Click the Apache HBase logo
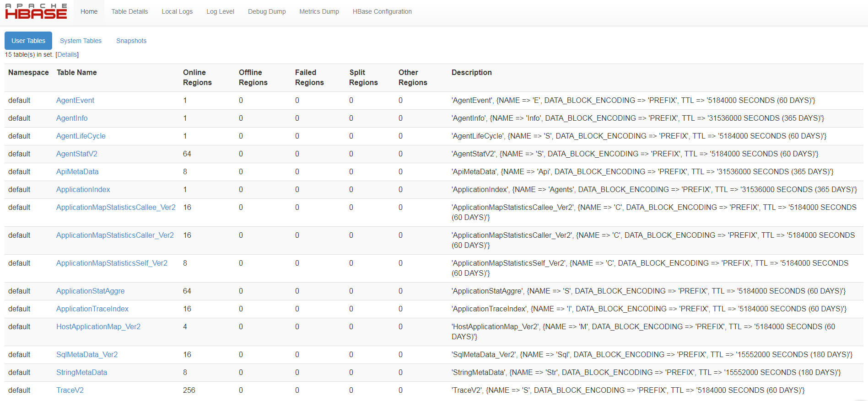Image resolution: width=868 pixels, height=401 pixels. (36, 12)
